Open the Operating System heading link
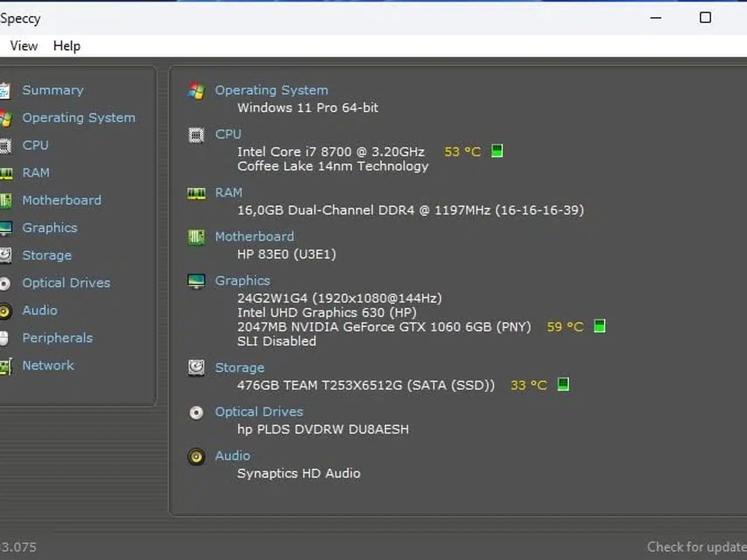The image size is (747, 560). pyautogui.click(x=271, y=90)
